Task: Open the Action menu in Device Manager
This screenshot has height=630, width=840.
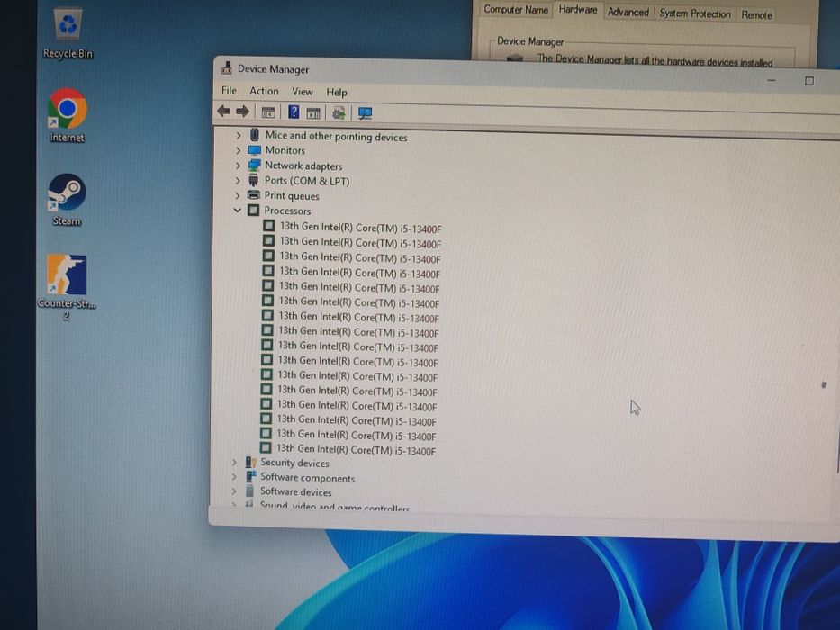Action: coord(264,91)
